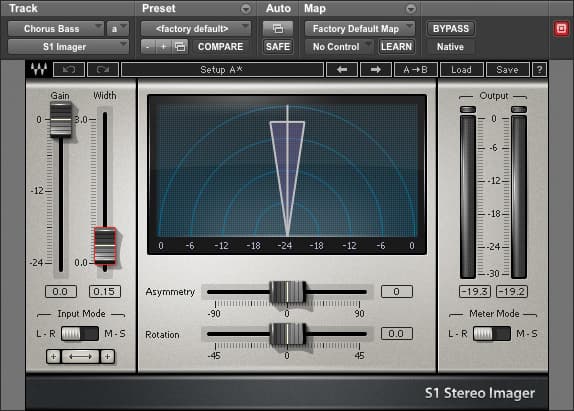Toggle plugin BYPASS
Screen dimensions: 574x411
pos(451,29)
